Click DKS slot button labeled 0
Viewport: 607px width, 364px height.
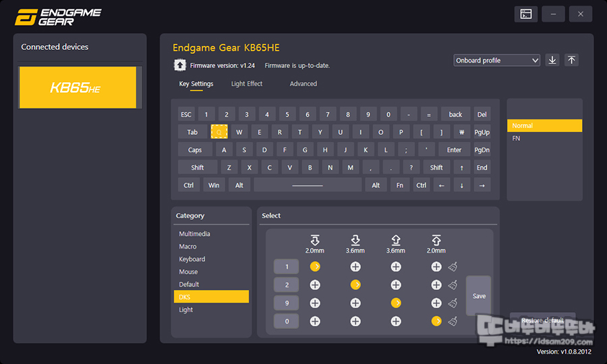[287, 321]
